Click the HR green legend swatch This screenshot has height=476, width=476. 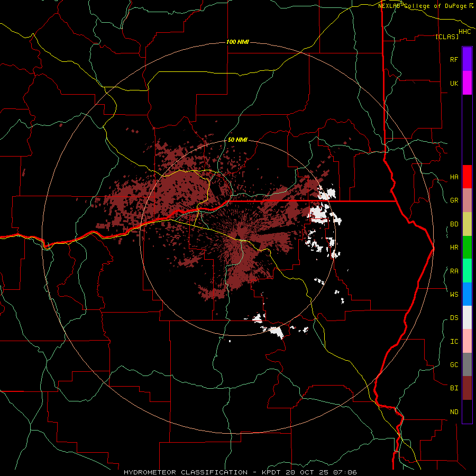[467, 248]
